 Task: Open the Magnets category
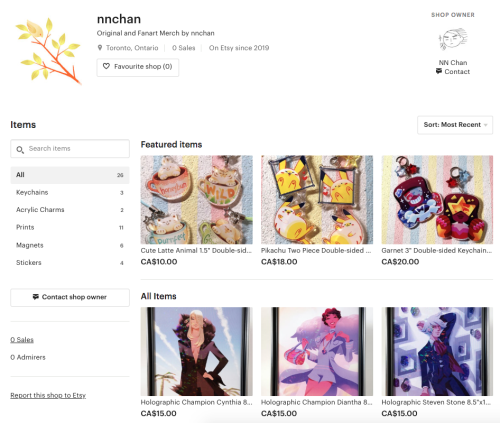(x=70, y=245)
